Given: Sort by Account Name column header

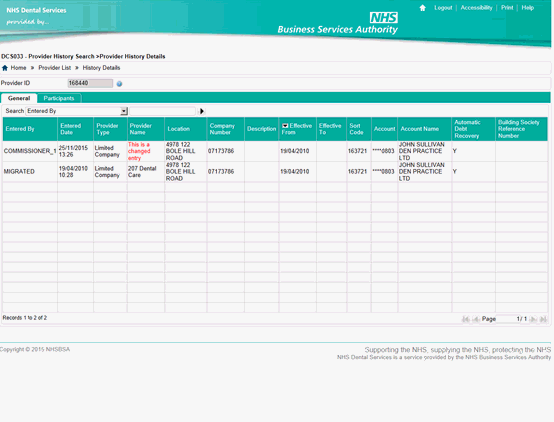Looking at the screenshot, I should (424, 129).
